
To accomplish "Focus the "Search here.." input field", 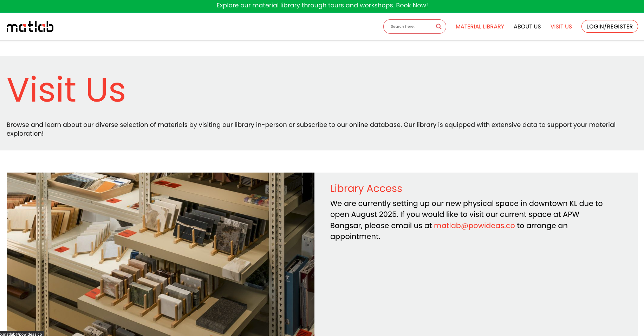I will point(411,26).
